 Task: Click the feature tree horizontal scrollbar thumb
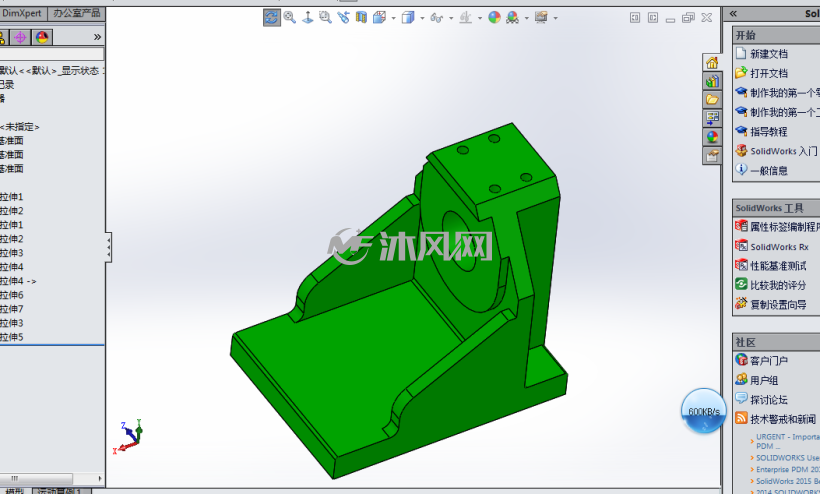pyautogui.click(x=36, y=479)
